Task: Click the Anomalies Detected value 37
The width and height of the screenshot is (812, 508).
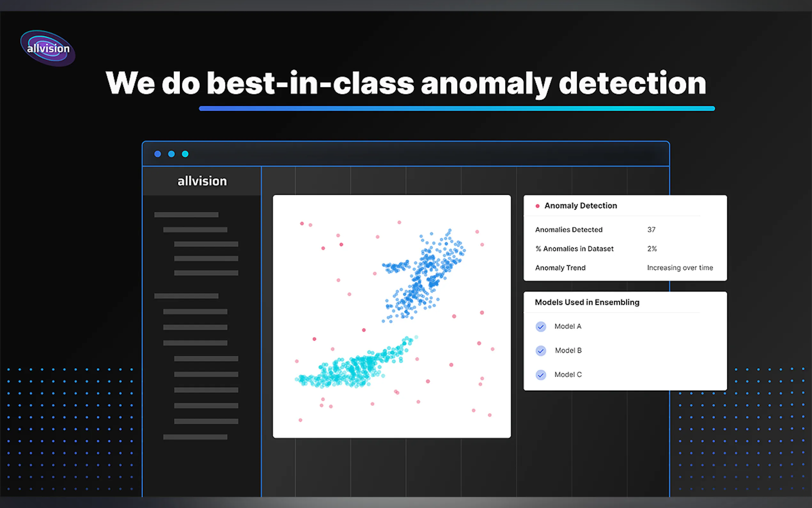Action: click(651, 230)
